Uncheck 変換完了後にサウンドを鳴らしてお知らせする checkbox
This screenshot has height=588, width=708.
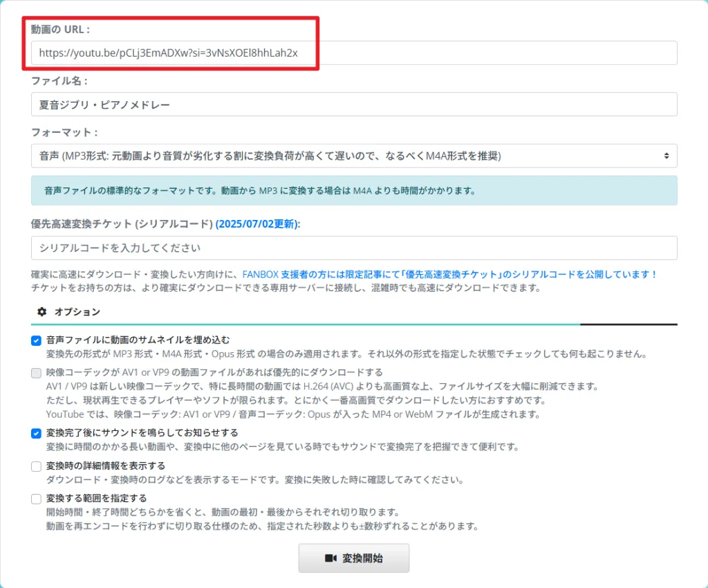click(x=36, y=434)
